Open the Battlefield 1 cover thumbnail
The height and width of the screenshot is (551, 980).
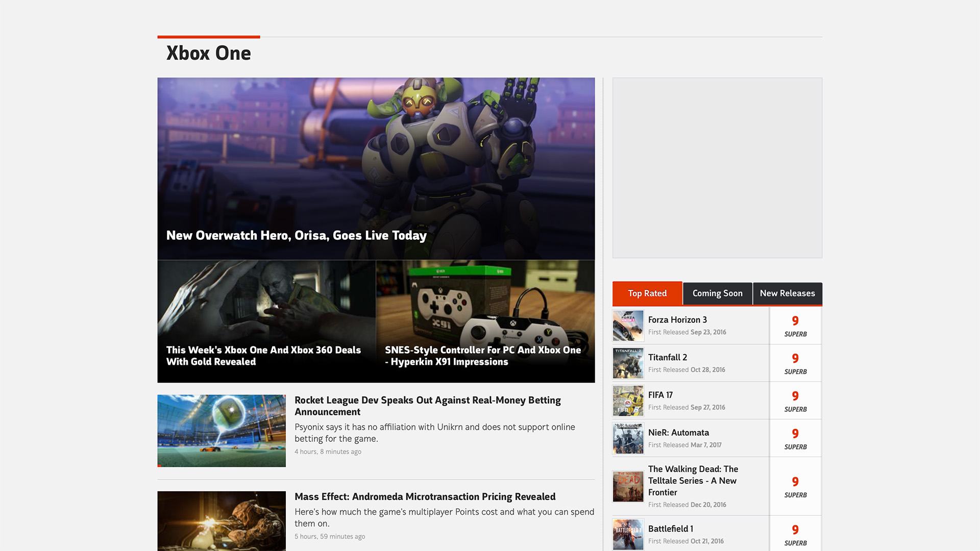tap(628, 534)
